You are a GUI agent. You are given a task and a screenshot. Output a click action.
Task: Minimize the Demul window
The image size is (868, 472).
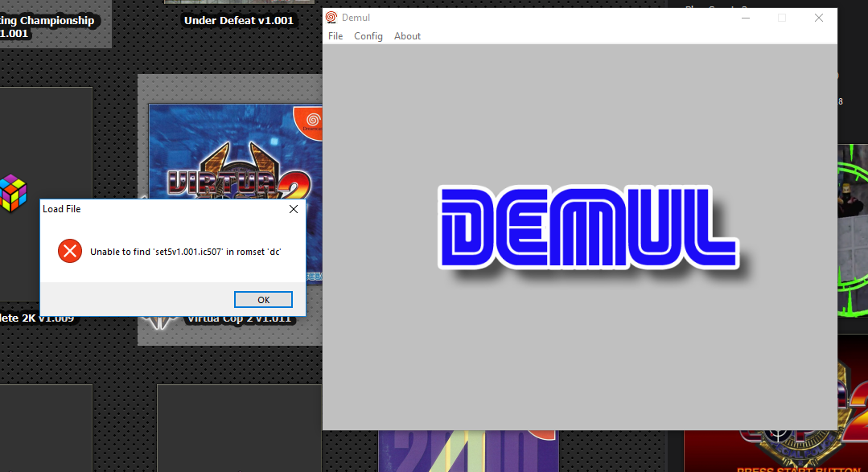pyautogui.click(x=746, y=18)
